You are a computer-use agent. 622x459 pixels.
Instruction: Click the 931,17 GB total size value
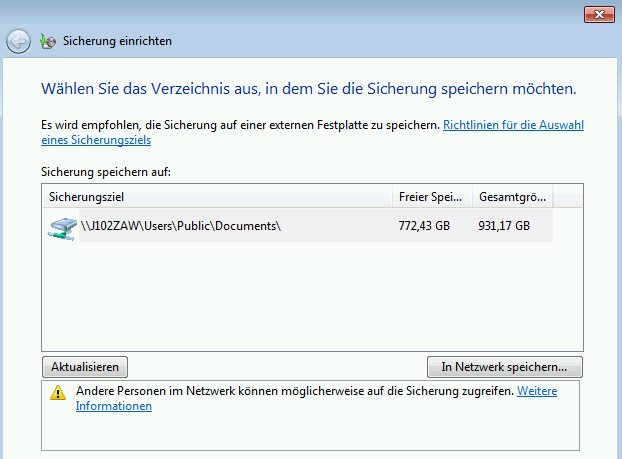pyautogui.click(x=504, y=226)
